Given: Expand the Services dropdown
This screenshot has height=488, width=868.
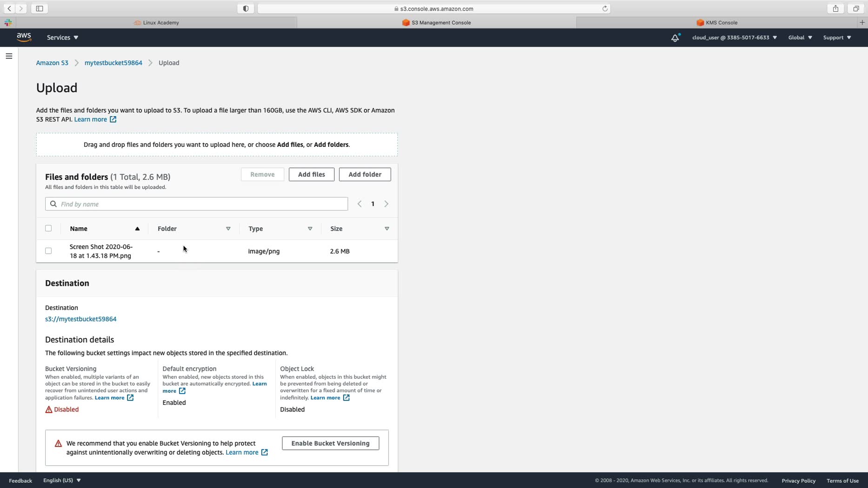Looking at the screenshot, I should click(x=62, y=38).
